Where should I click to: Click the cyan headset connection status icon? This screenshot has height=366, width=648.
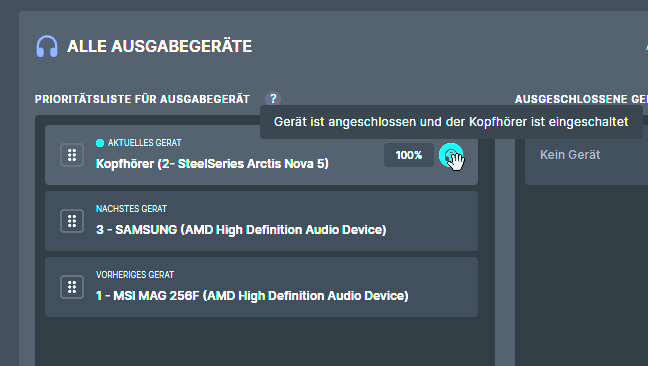click(x=450, y=155)
